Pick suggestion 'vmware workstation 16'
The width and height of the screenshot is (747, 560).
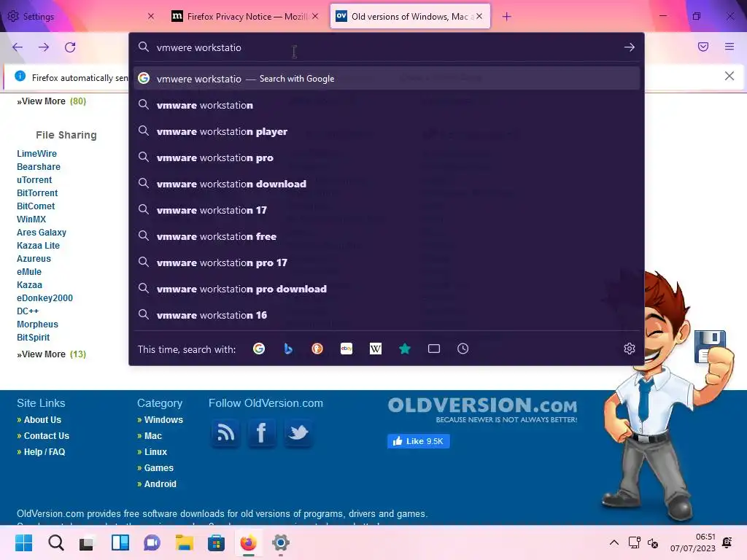pyautogui.click(x=387, y=315)
